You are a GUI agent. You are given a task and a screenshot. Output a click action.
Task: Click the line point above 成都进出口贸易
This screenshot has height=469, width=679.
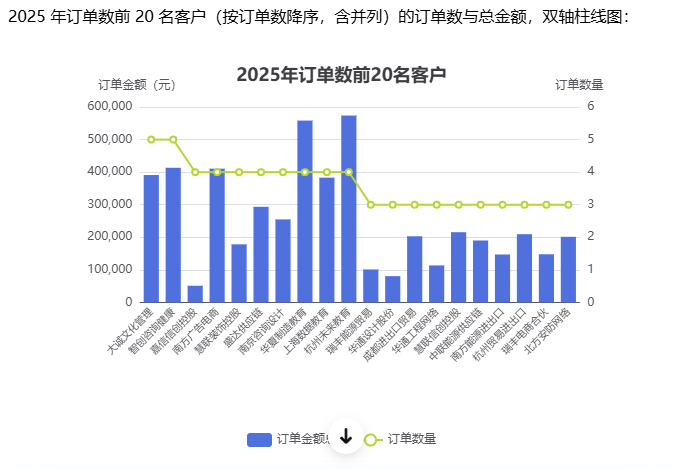coord(414,204)
